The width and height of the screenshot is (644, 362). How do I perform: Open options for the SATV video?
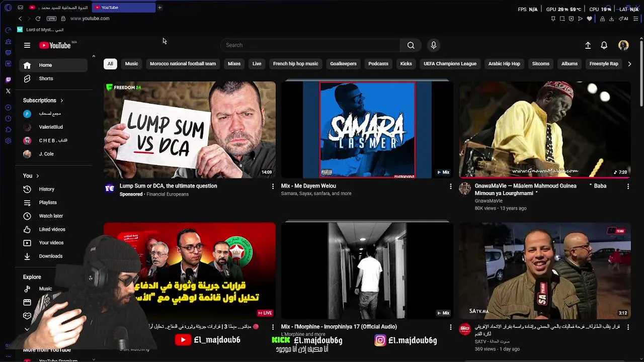tap(628, 327)
